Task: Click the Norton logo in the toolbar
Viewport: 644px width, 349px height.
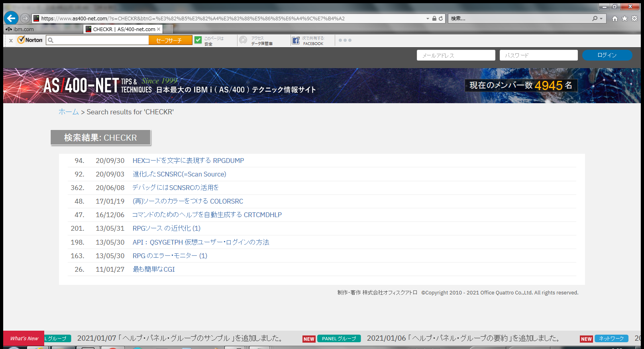Action: point(30,40)
